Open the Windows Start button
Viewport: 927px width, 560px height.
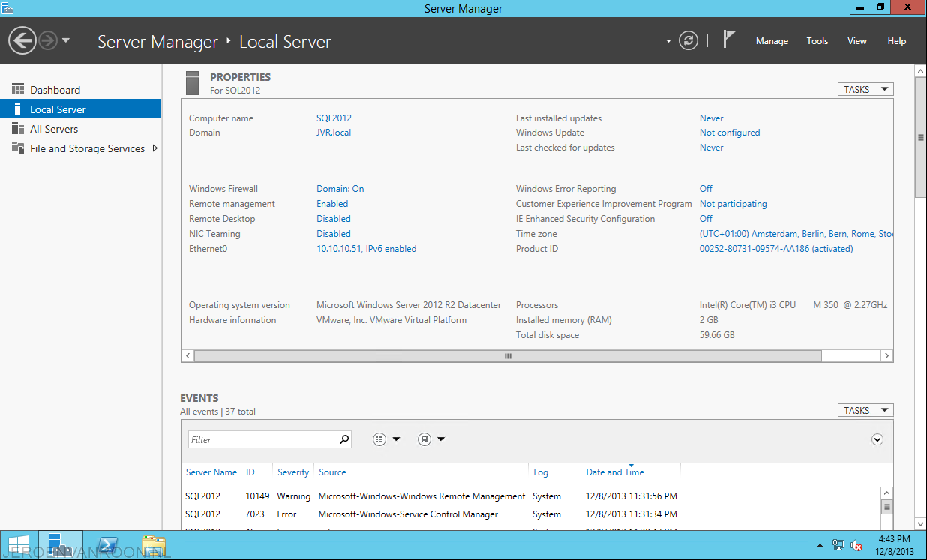pyautogui.click(x=19, y=545)
